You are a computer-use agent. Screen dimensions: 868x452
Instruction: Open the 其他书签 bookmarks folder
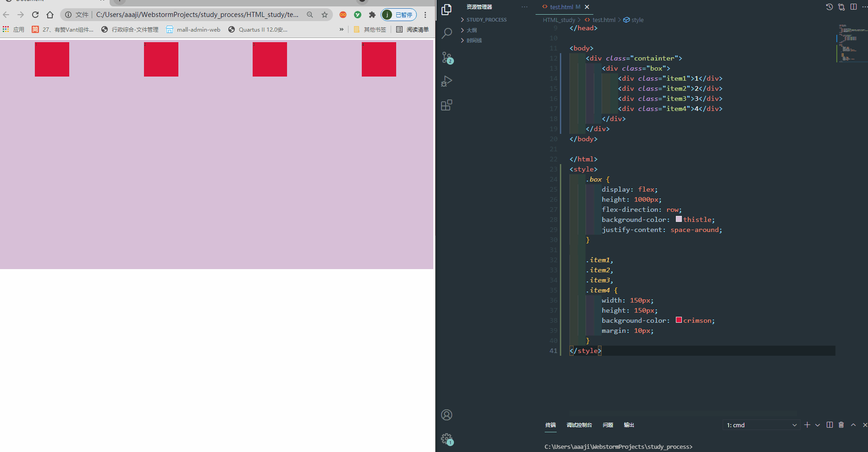coord(370,29)
